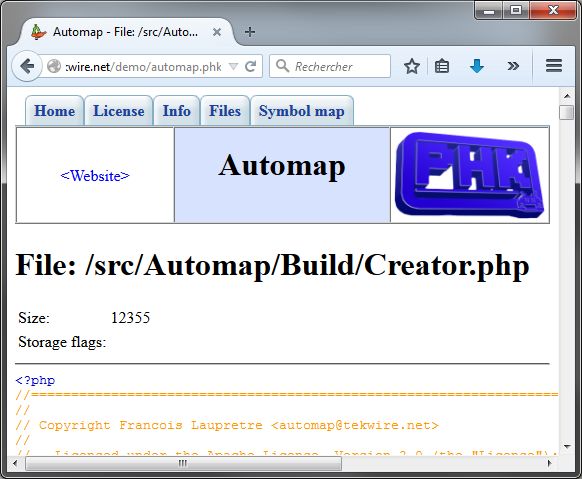Screen dimensions: 582x479
Task: Switch to the License tab
Action: click(x=119, y=111)
